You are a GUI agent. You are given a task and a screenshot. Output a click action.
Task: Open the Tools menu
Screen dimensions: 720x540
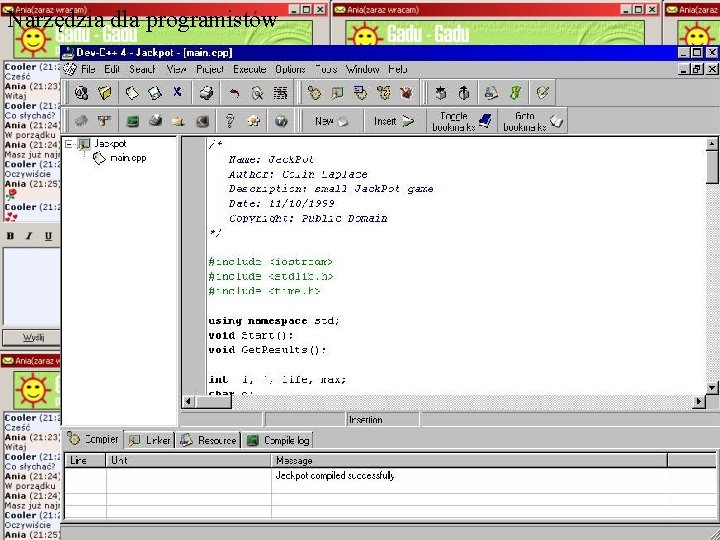[x=326, y=69]
